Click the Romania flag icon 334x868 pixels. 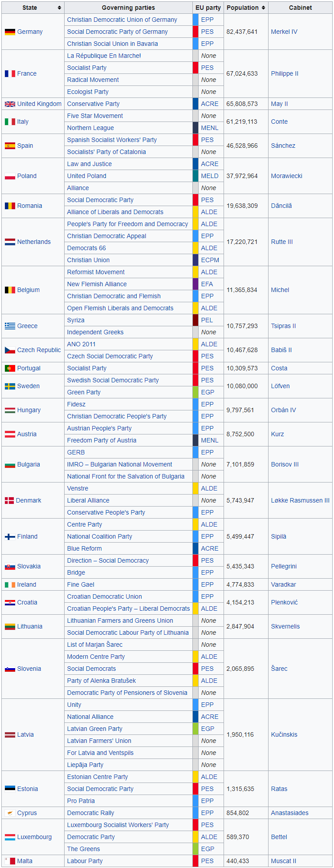tap(10, 206)
